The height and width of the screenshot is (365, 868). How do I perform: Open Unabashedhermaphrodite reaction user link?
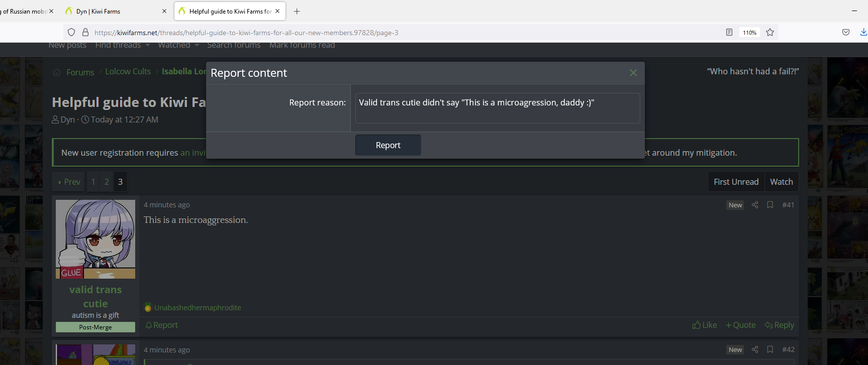pos(198,308)
